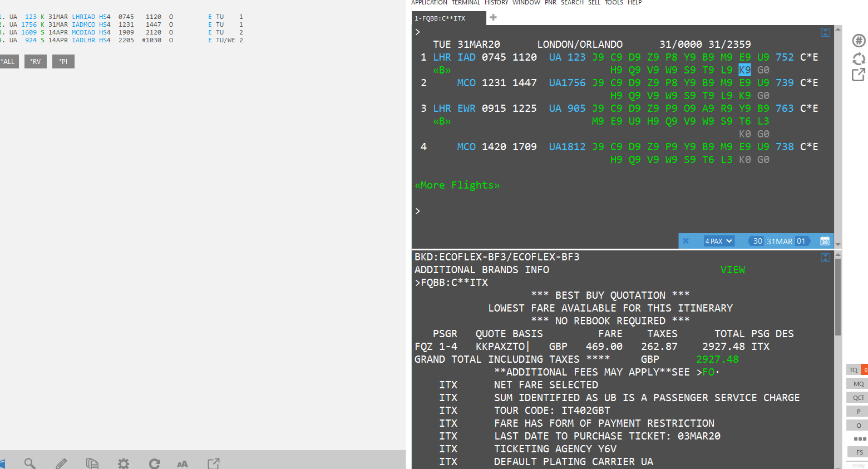Click the magnifier search icon in the PNR panel
Viewport: 868px width, 469px height.
(30, 463)
